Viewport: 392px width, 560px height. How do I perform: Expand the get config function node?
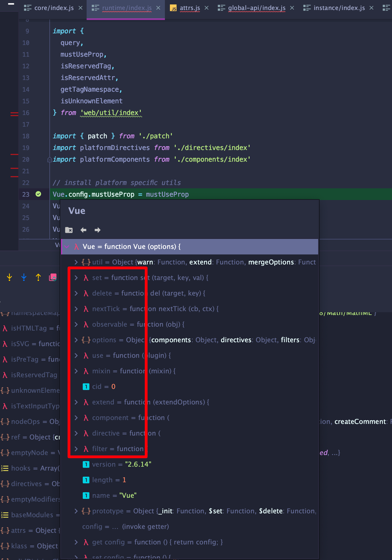pyautogui.click(x=76, y=542)
